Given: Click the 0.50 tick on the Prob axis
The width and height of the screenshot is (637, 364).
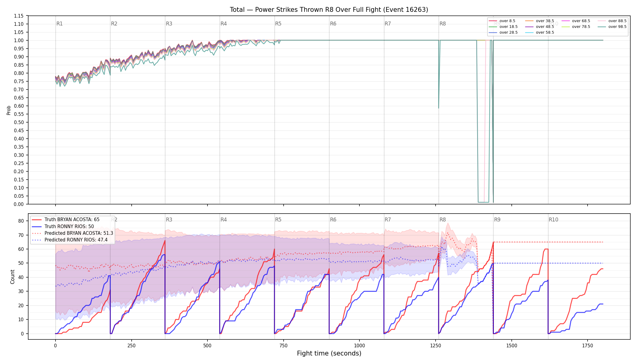Looking at the screenshot, I should pos(19,122).
